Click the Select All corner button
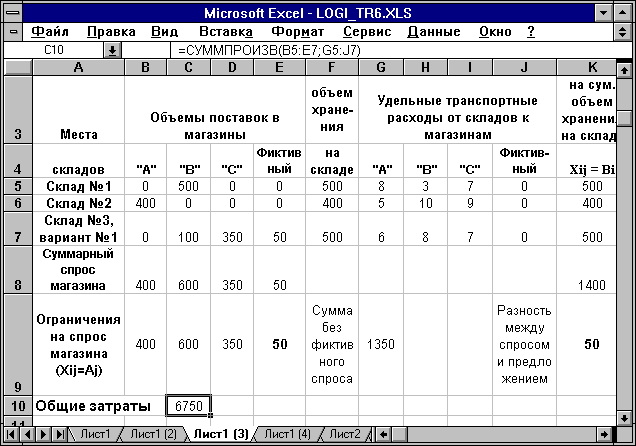The height and width of the screenshot is (446, 636). coord(18,67)
